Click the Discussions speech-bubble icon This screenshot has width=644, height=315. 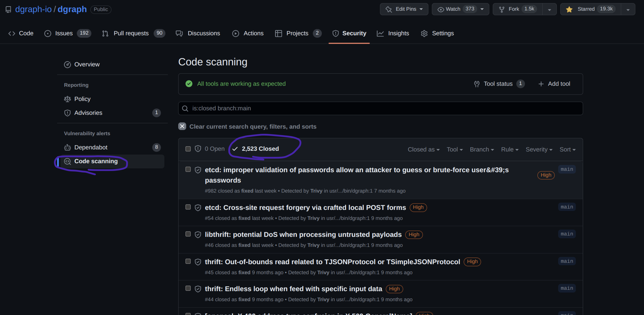[x=179, y=34]
